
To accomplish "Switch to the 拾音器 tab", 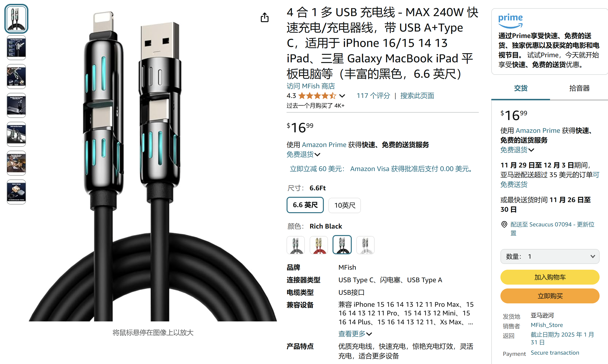I will [579, 88].
